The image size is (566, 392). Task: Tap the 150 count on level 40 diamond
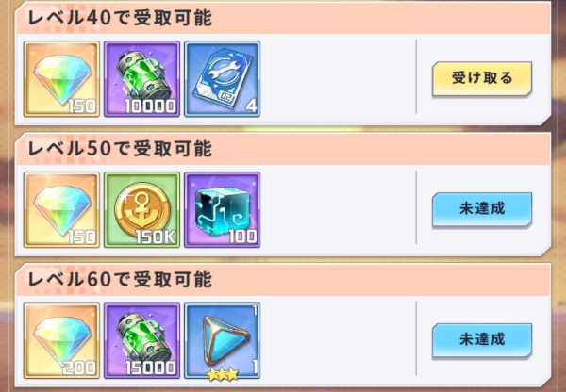tap(82, 106)
